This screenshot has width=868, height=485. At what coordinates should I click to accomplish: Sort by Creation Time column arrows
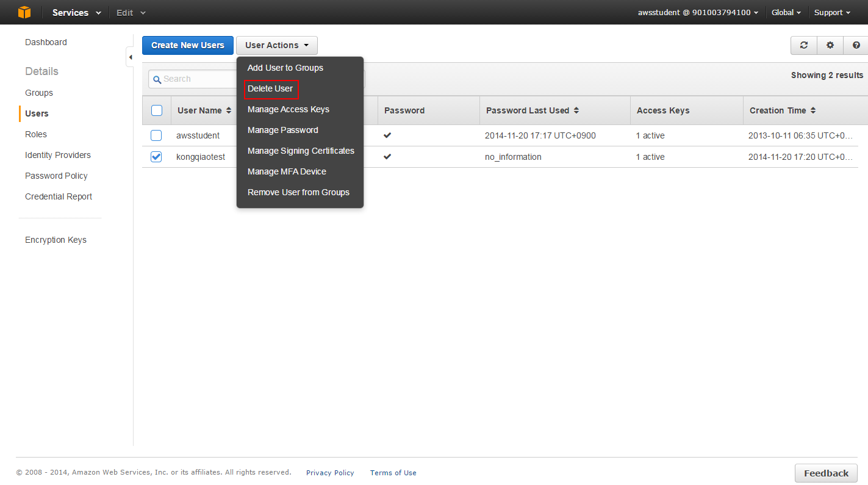coord(813,110)
